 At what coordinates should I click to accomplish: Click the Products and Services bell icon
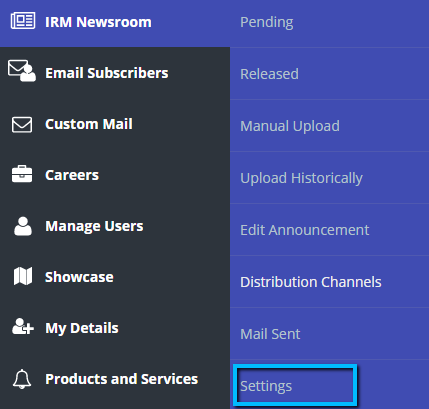(x=22, y=379)
